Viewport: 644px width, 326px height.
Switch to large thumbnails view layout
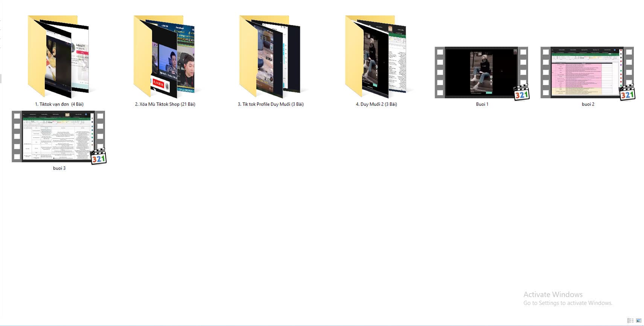tap(639, 320)
